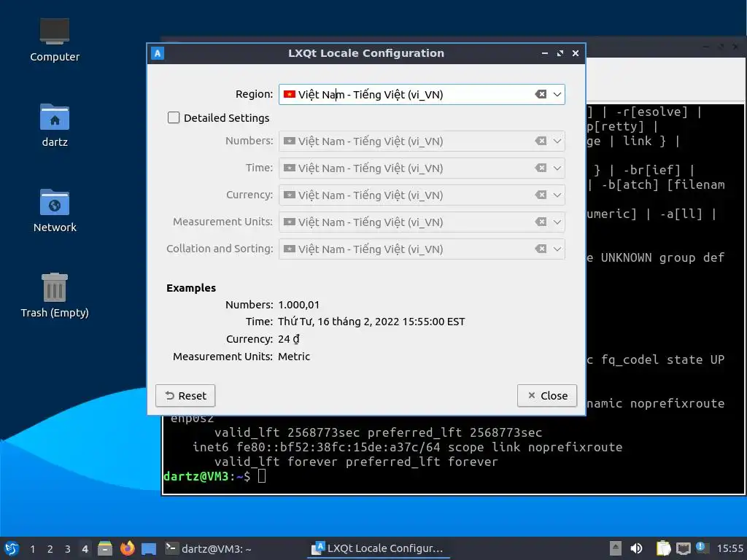This screenshot has height=560, width=747.
Task: Clear the Currency locale field
Action: pyautogui.click(x=541, y=195)
